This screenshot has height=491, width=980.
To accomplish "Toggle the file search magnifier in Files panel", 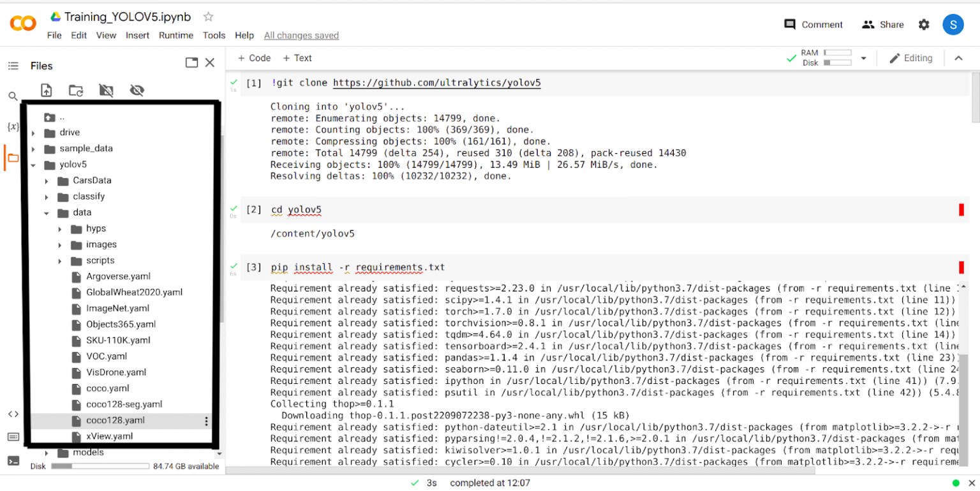I will tap(13, 96).
